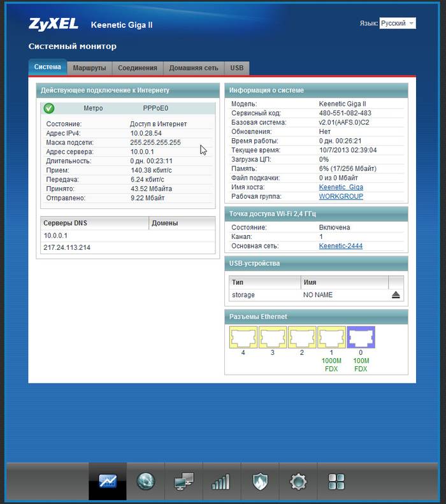The width and height of the screenshot is (446, 504).
Task: Click sent total 9.22 Мбайт
Action: 147,198
